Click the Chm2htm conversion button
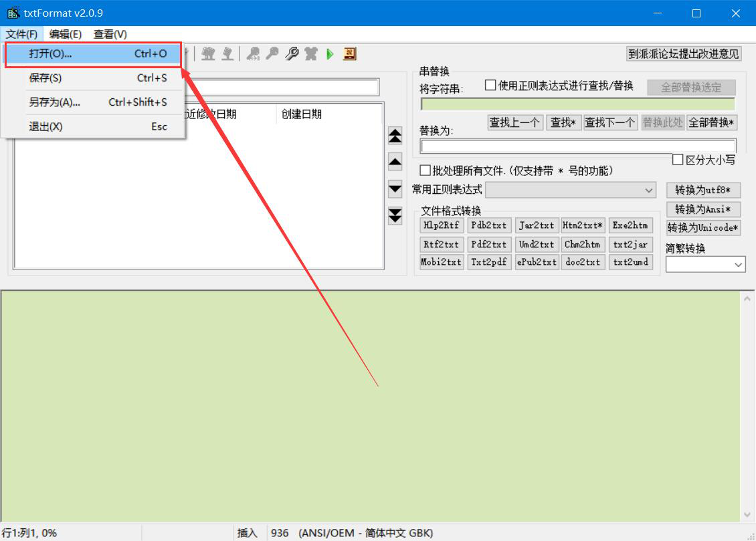Screen dimensions: 756x541 point(583,244)
